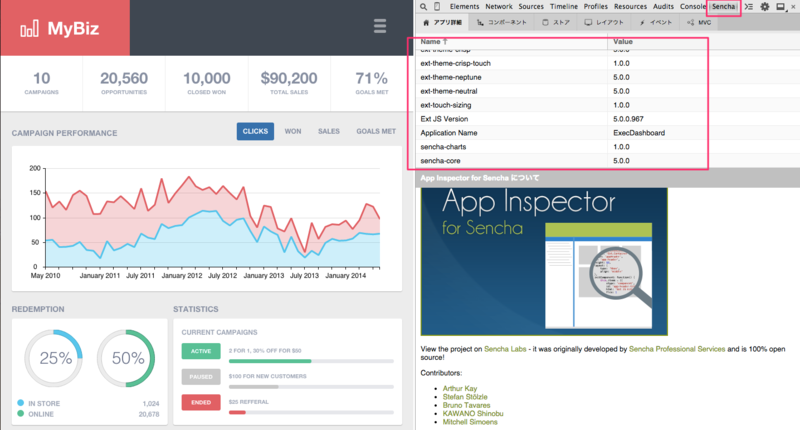
Task: Activate the DevTools search magnifier icon
Action: tap(423, 7)
